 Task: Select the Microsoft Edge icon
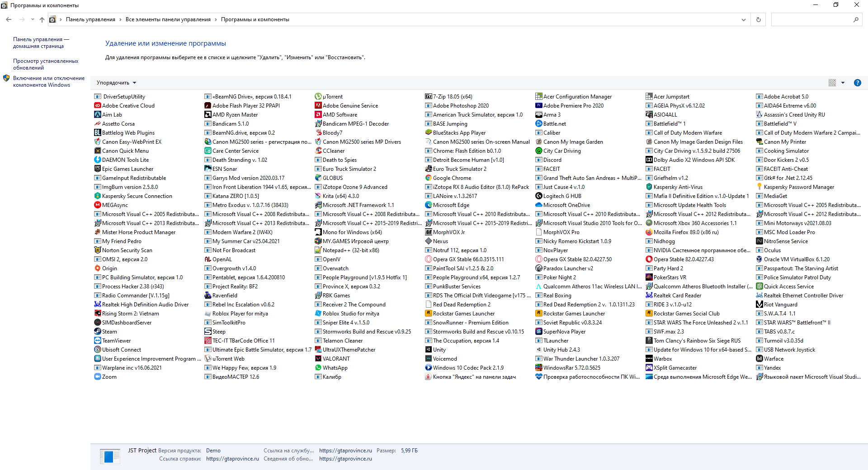tap(429, 205)
